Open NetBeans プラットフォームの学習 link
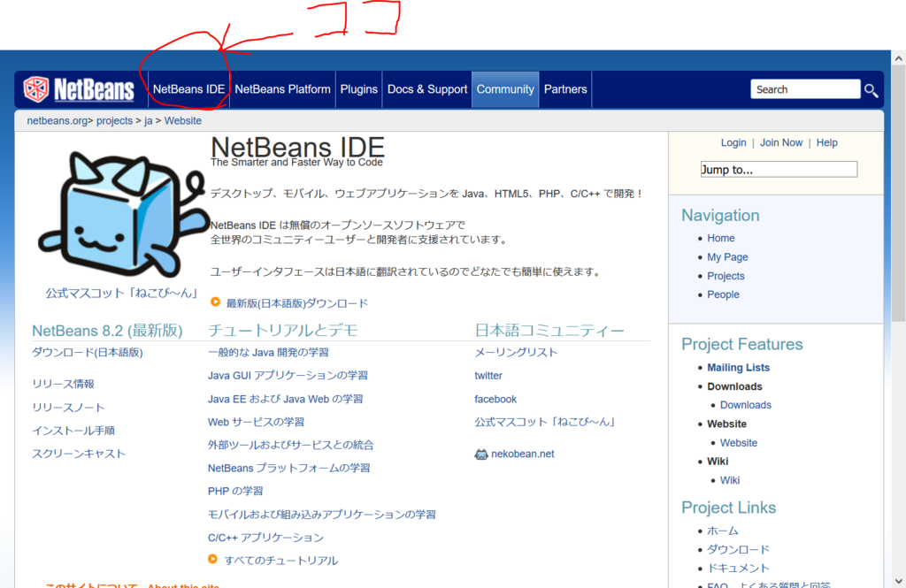Screen dimensions: 906x588 point(289,469)
